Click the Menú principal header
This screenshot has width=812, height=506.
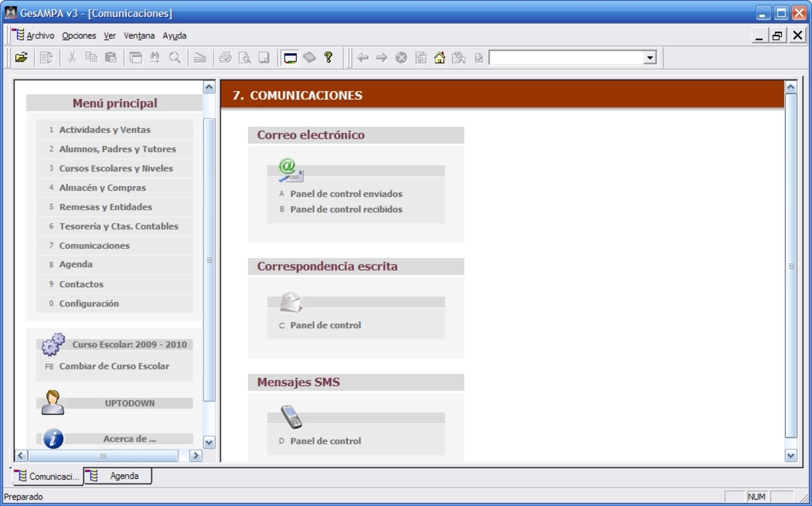coord(114,103)
